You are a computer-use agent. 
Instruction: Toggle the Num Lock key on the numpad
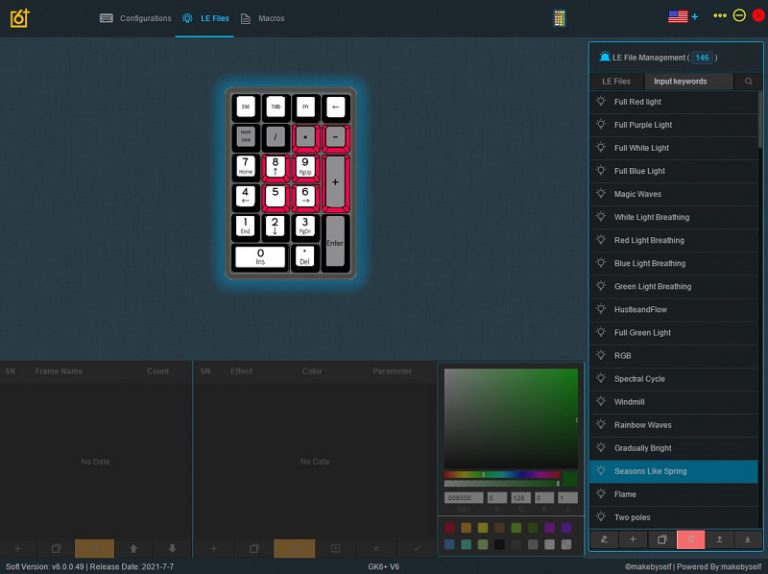(245, 137)
